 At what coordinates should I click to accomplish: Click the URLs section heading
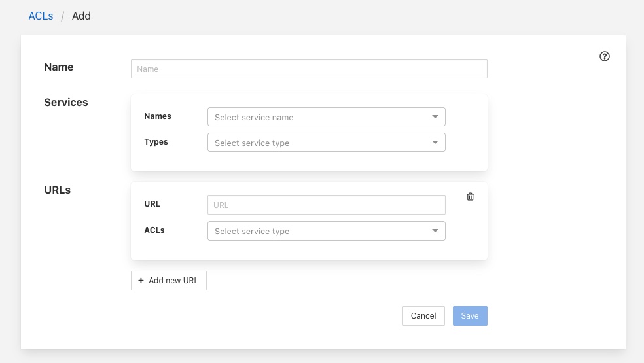click(58, 190)
